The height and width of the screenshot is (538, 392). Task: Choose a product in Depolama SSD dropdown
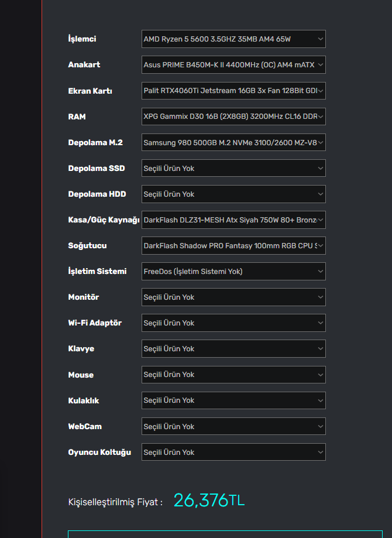233,168
